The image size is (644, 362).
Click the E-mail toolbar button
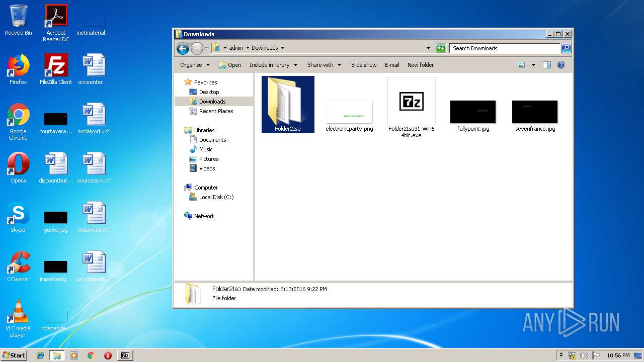point(392,65)
